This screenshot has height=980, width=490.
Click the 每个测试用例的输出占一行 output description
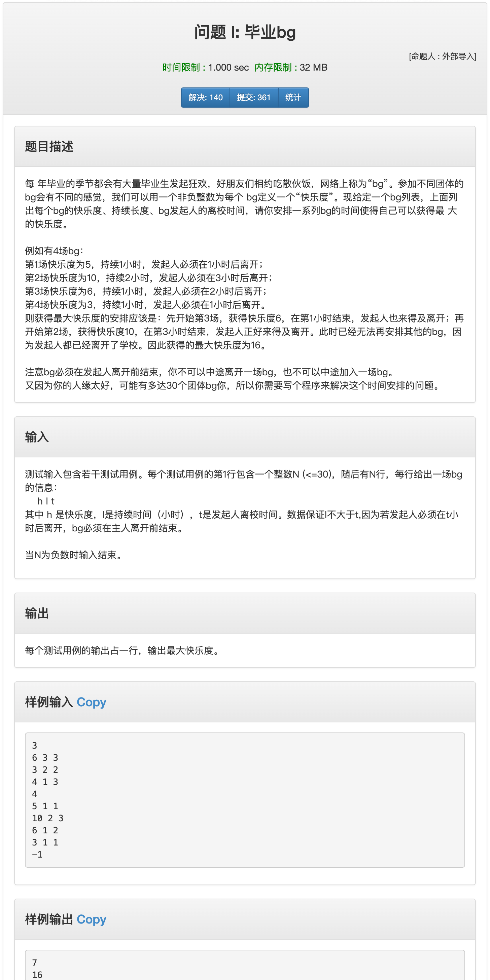(x=122, y=650)
